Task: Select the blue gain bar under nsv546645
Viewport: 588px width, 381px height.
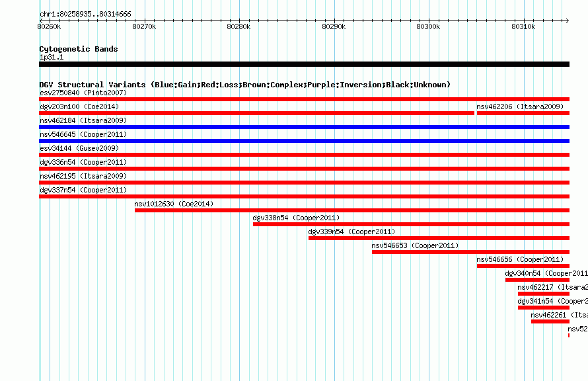Action: pos(304,141)
